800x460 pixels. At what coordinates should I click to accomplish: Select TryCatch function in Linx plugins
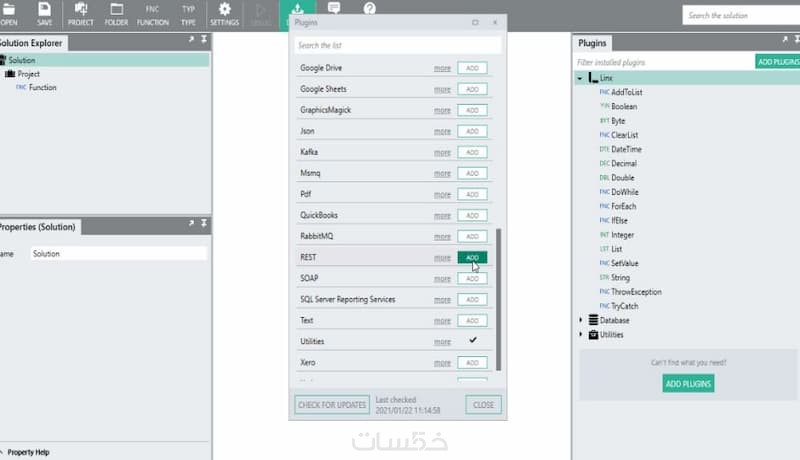tap(619, 306)
